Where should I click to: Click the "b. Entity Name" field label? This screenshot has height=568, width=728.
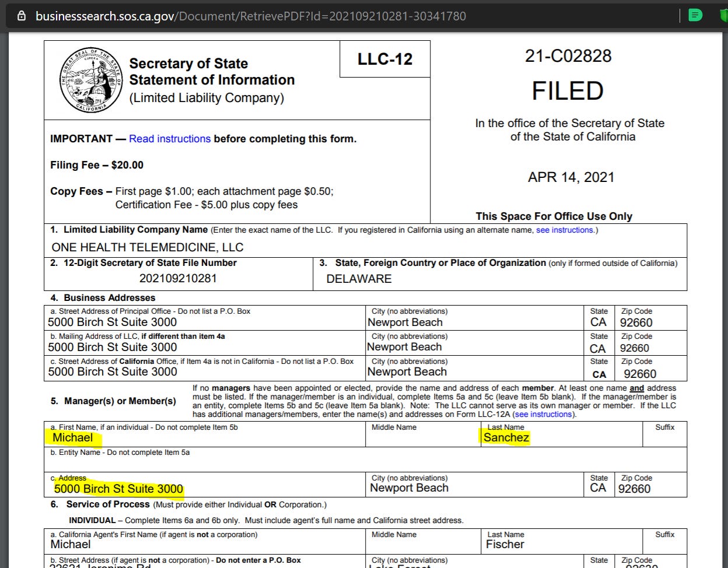(x=120, y=453)
